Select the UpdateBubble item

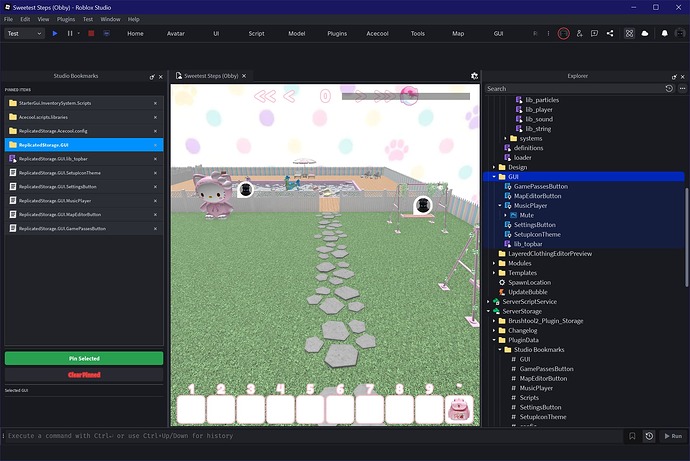pyautogui.click(x=528, y=292)
